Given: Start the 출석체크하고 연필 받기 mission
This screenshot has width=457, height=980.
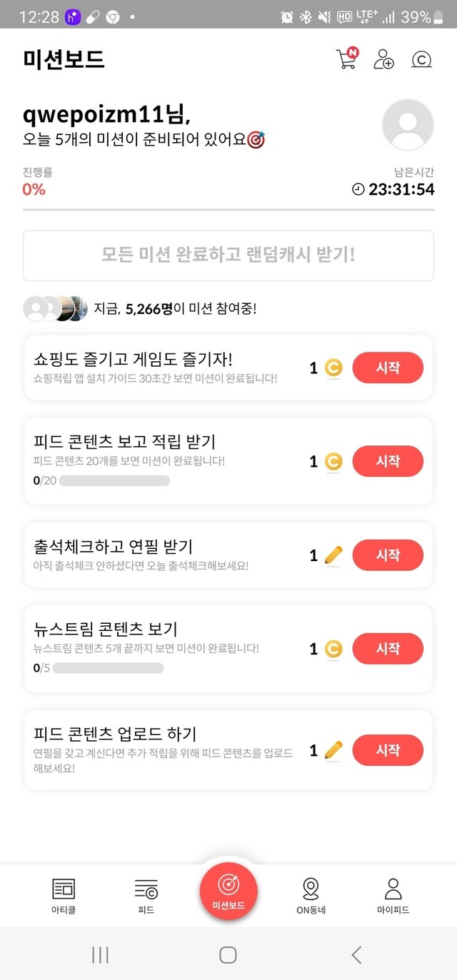Looking at the screenshot, I should click(388, 555).
